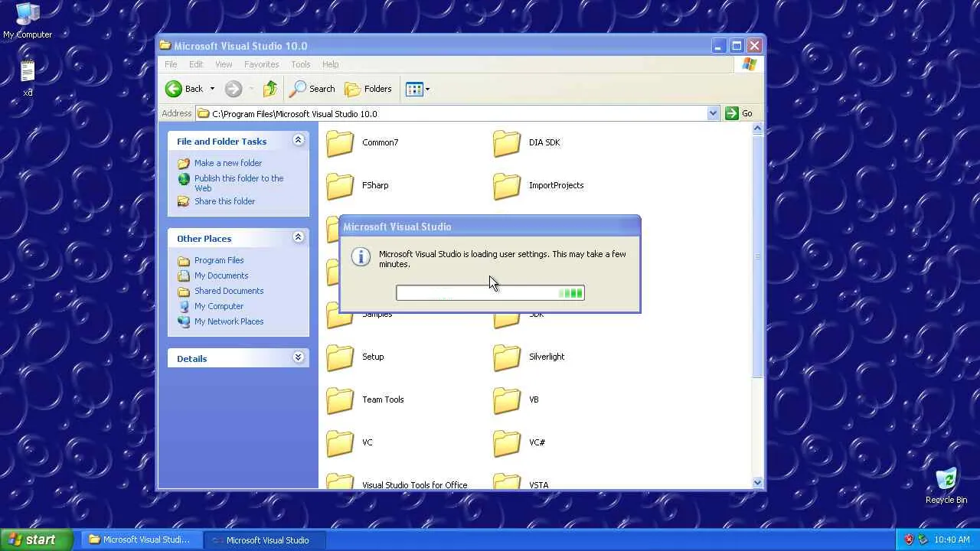Click the 10:40 AM taskbar clock
Image resolution: width=980 pixels, height=551 pixels.
click(x=952, y=540)
